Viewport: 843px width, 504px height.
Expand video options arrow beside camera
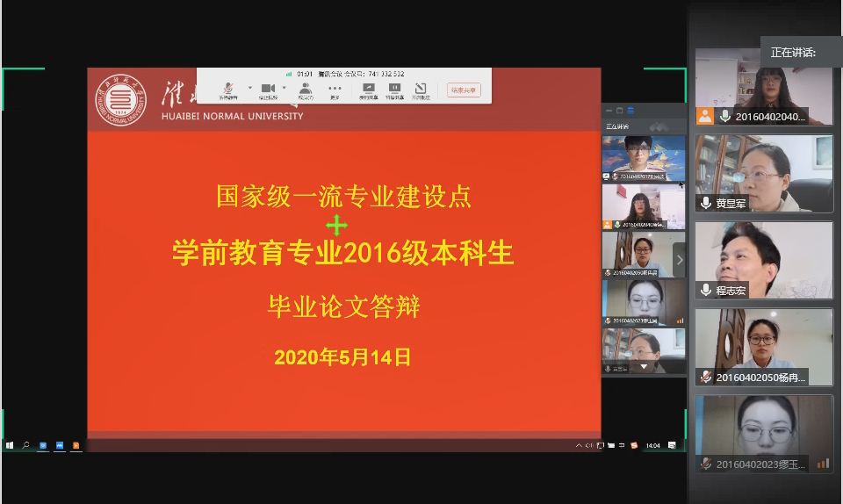[x=285, y=88]
